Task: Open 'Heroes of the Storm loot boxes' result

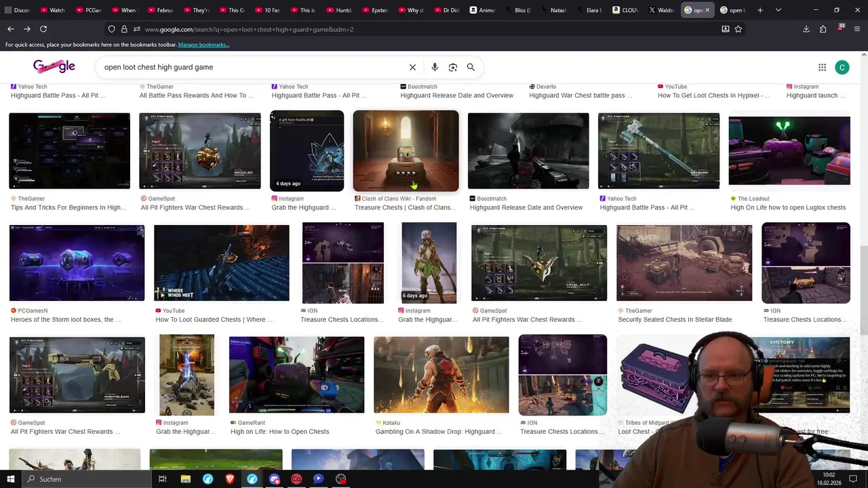Action: pos(66,319)
